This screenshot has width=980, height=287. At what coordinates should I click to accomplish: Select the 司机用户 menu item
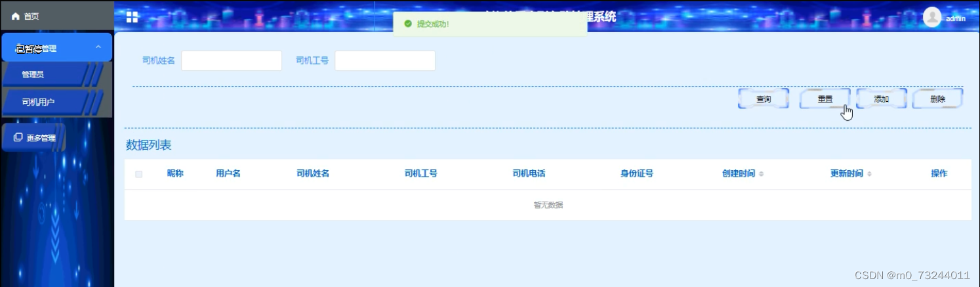point(51,102)
